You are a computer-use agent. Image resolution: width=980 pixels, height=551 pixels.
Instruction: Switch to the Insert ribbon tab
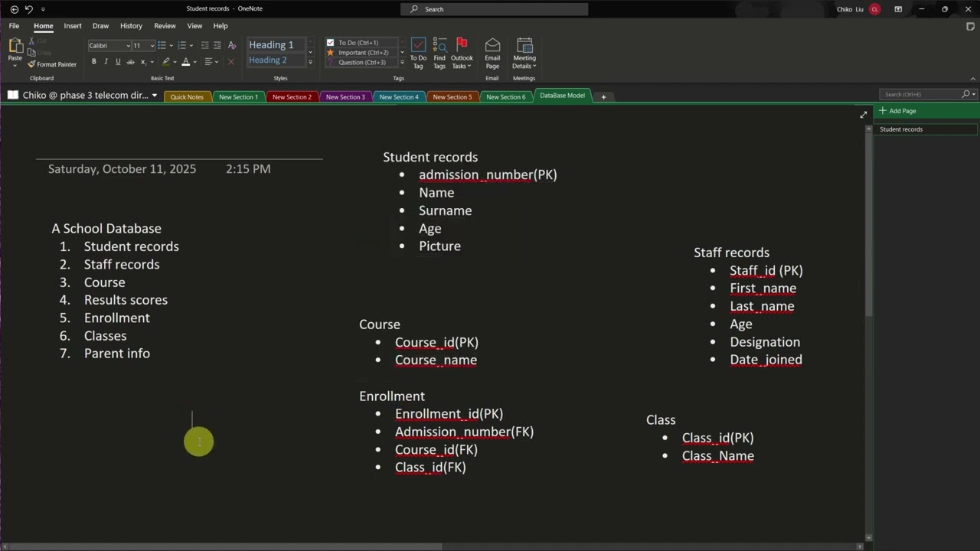tap(73, 26)
